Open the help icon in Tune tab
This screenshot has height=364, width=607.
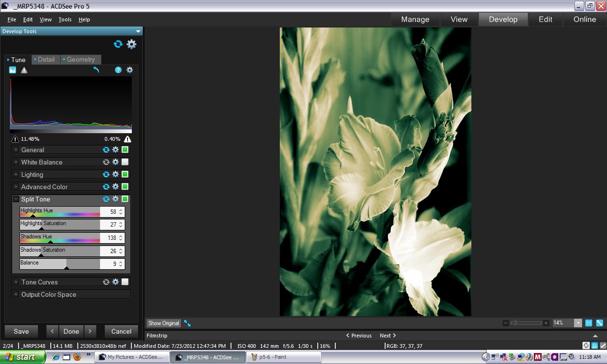pyautogui.click(x=118, y=70)
